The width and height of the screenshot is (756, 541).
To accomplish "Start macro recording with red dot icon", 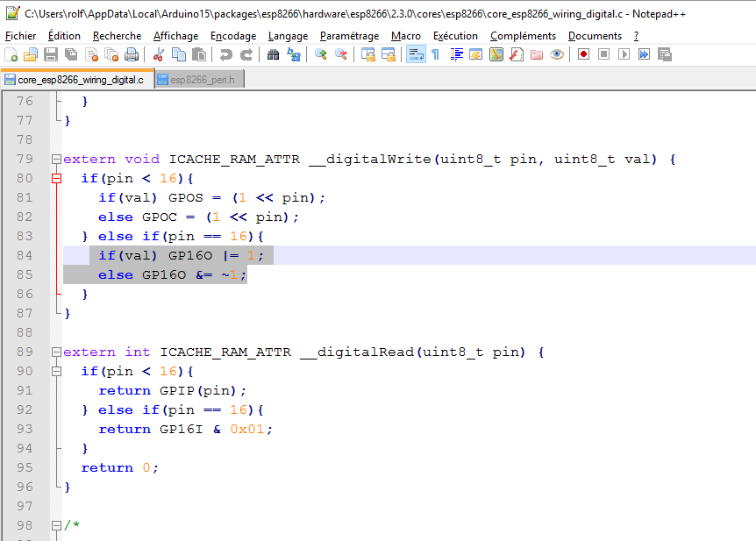I will click(583, 54).
